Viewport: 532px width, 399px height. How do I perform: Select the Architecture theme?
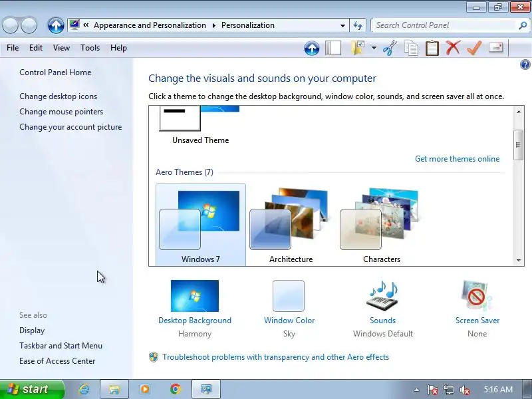[291, 225]
